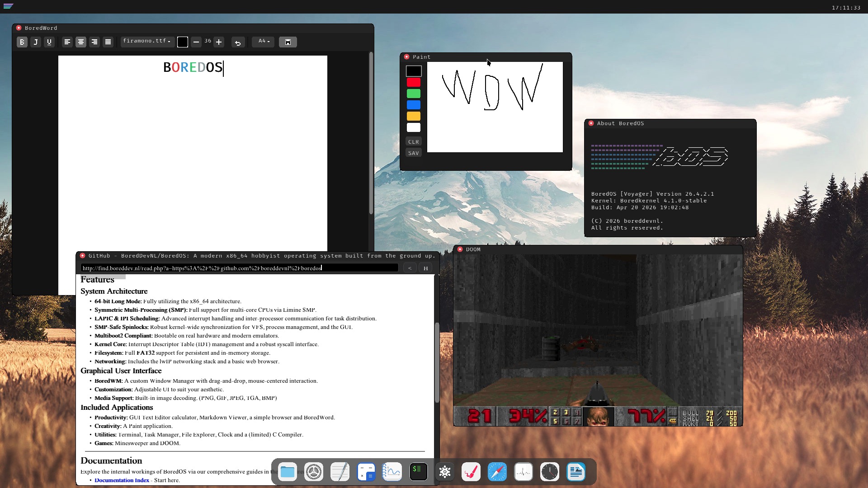This screenshot has width=868, height=488.
Task: Select green color in Paint
Action: [x=414, y=94]
